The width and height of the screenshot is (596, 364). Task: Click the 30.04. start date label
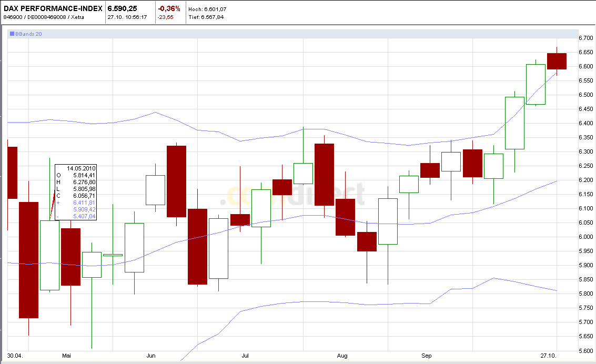coord(15,356)
